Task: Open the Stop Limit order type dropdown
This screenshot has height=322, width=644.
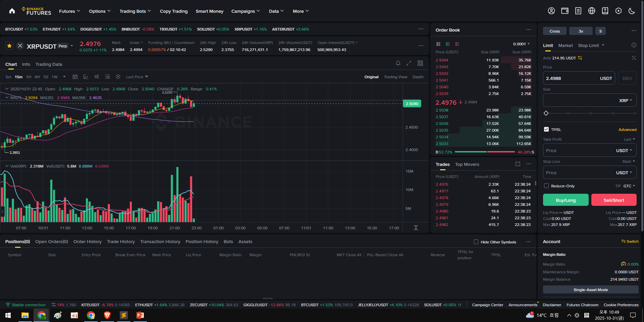Action: click(x=591, y=45)
